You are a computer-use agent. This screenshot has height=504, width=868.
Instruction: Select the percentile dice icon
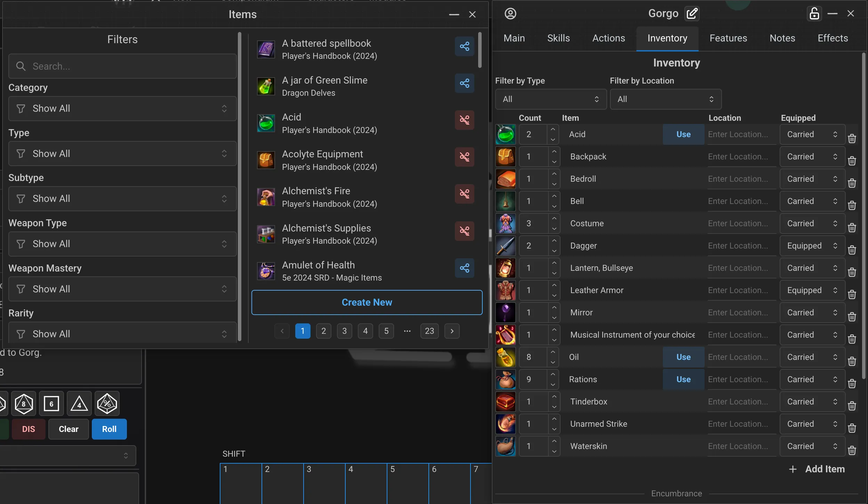point(107,403)
